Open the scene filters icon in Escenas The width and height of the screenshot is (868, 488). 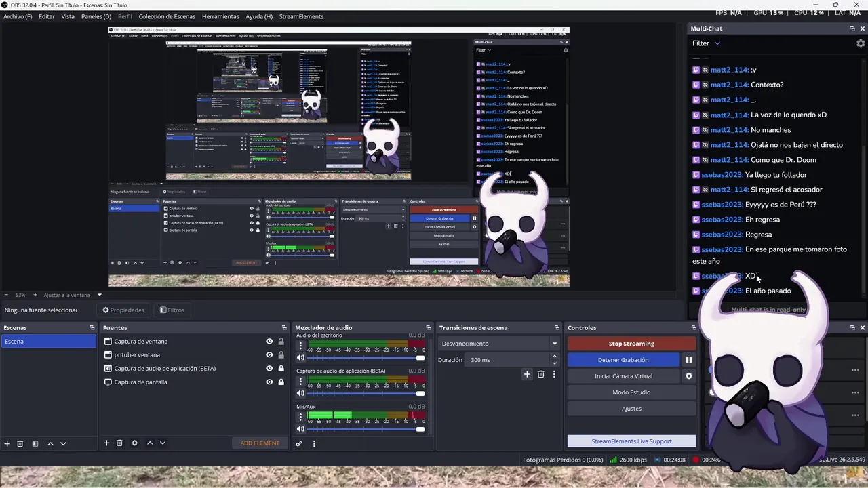[35, 443]
